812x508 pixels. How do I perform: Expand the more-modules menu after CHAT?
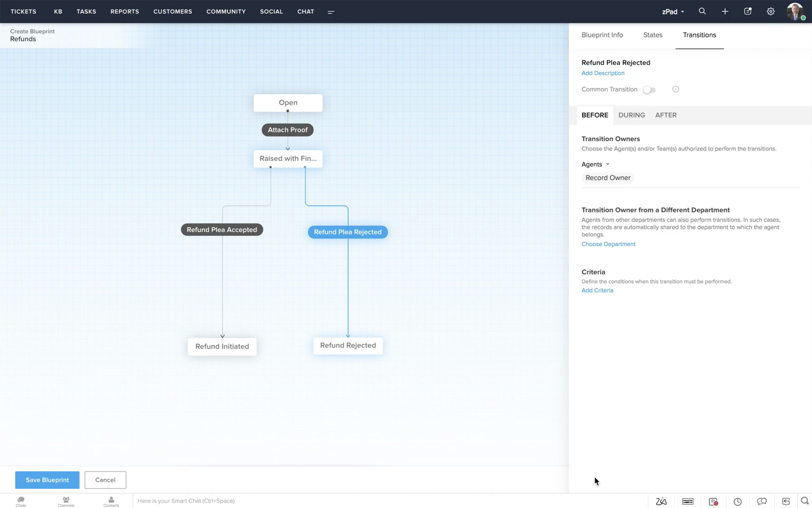(x=331, y=12)
